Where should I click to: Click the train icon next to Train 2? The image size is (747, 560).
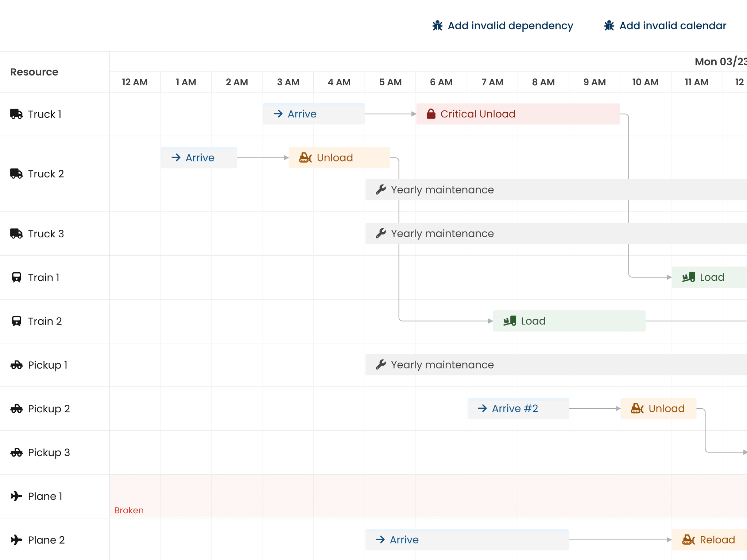click(x=16, y=321)
